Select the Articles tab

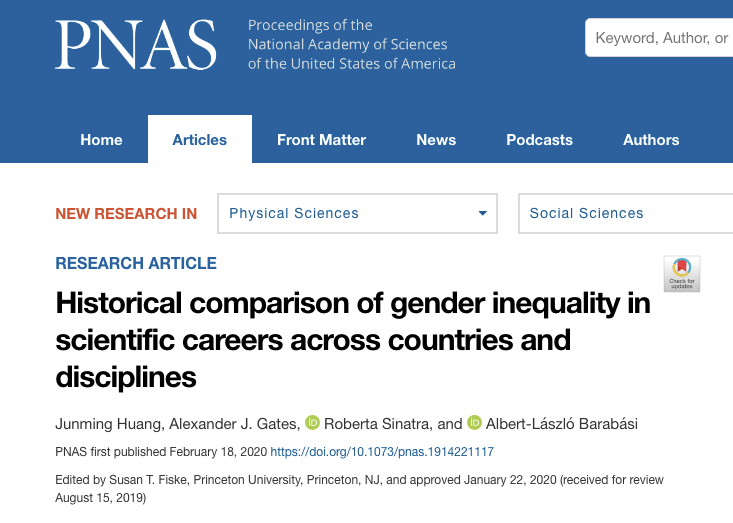pyautogui.click(x=200, y=140)
